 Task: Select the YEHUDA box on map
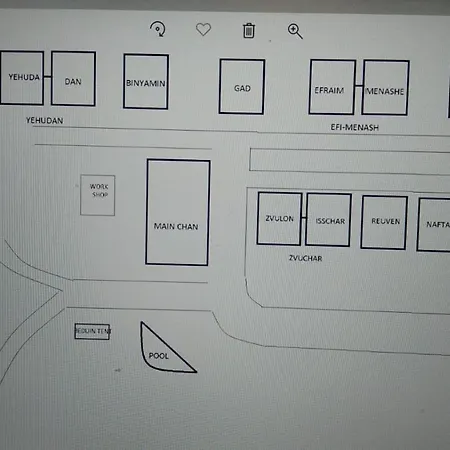coord(22,78)
